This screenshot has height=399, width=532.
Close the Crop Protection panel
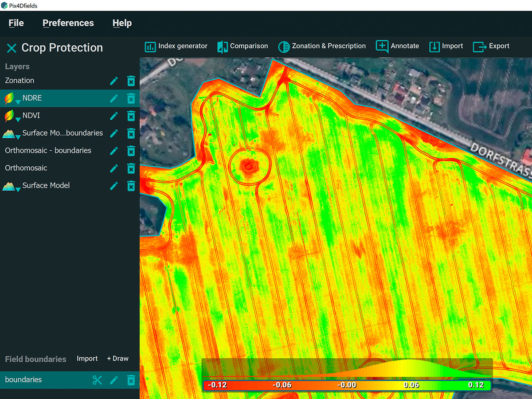coord(12,48)
